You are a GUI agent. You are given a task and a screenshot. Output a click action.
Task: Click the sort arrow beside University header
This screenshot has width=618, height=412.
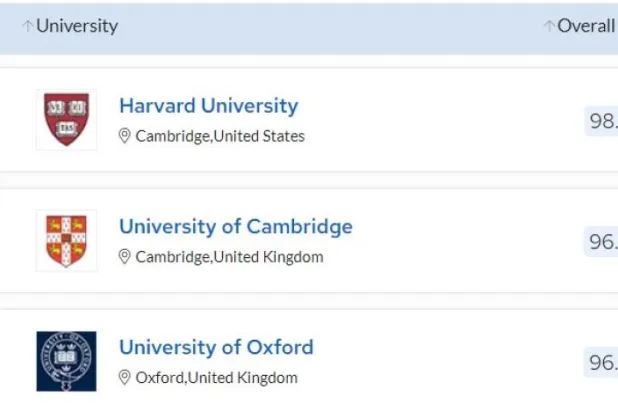27,27
